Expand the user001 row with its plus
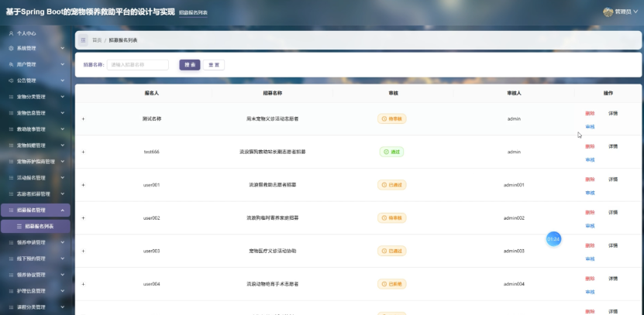644x315 pixels. tap(83, 185)
